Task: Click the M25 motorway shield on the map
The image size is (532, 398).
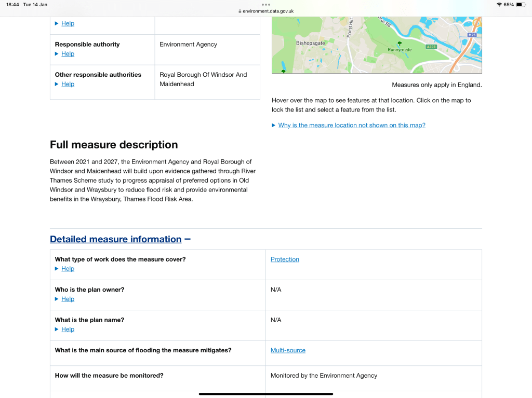Action: [472, 35]
